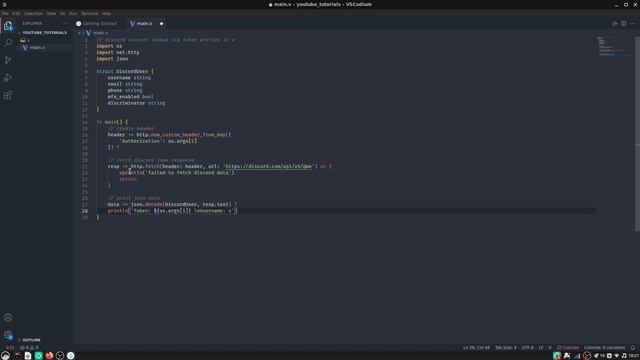The image size is (640, 360).
Task: Open the green app icon in the taskbar
Action: click(x=38, y=356)
